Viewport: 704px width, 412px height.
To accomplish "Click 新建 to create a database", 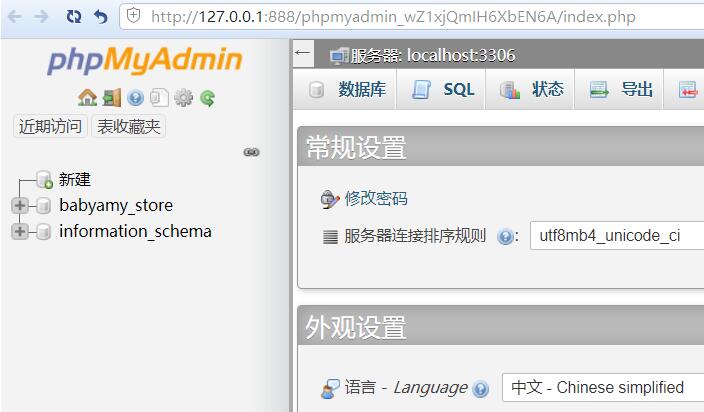I will pos(75,180).
